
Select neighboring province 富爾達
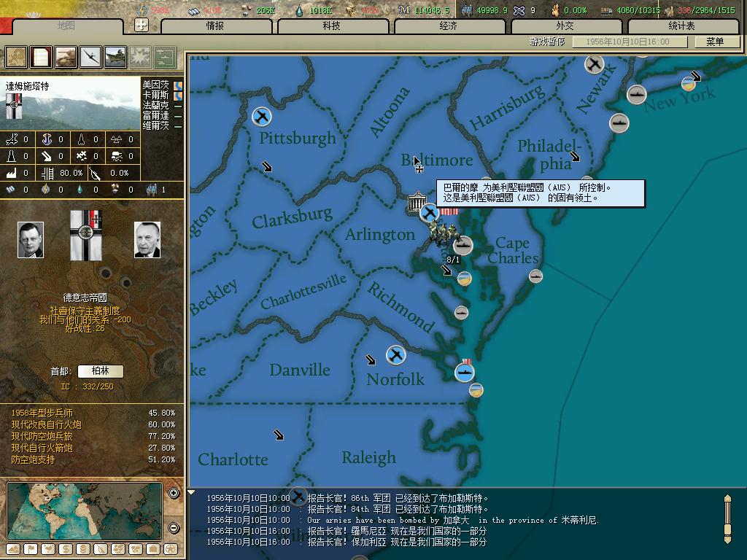coord(156,116)
